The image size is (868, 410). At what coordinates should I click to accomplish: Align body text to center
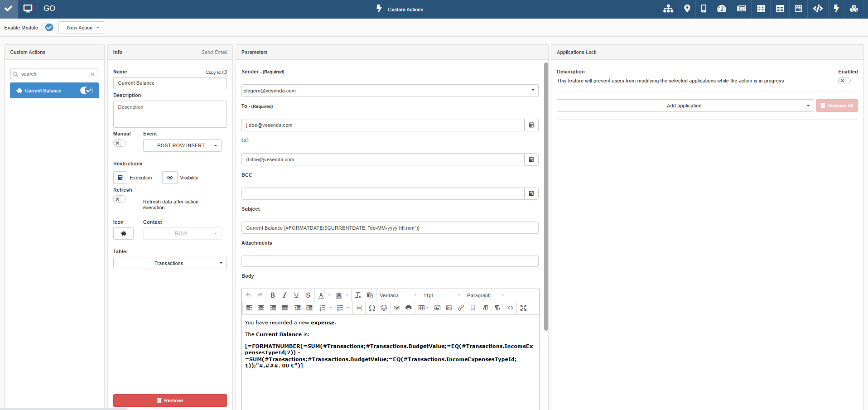point(261,308)
